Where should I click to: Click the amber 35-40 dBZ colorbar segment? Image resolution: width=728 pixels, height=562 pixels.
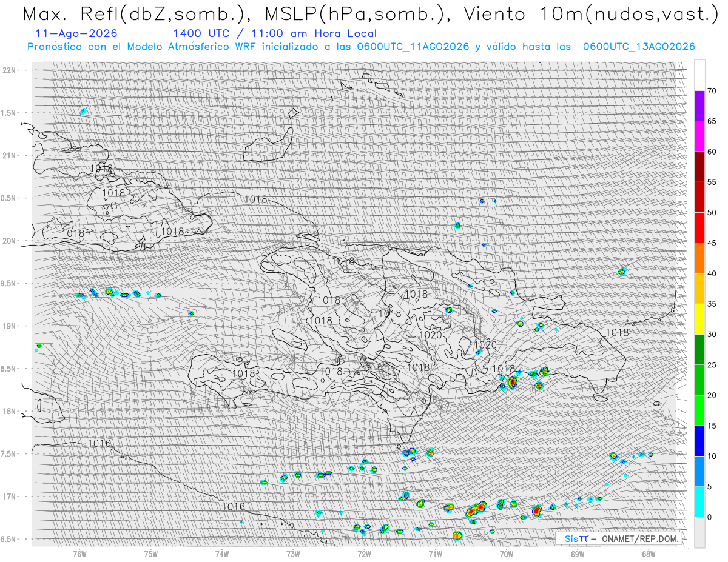point(699,289)
